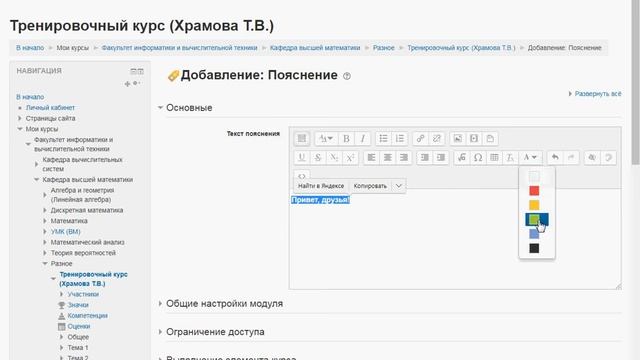Apply strikethrough to selected text
Viewport: 640px width, 360px height.
coord(318,158)
